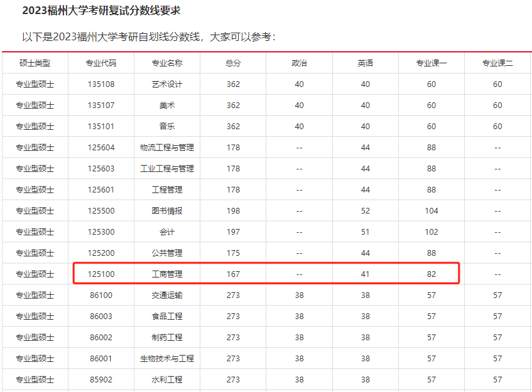Click the 硕士类型 column header
Screen dimensions: 532x392
pyautogui.click(x=35, y=63)
